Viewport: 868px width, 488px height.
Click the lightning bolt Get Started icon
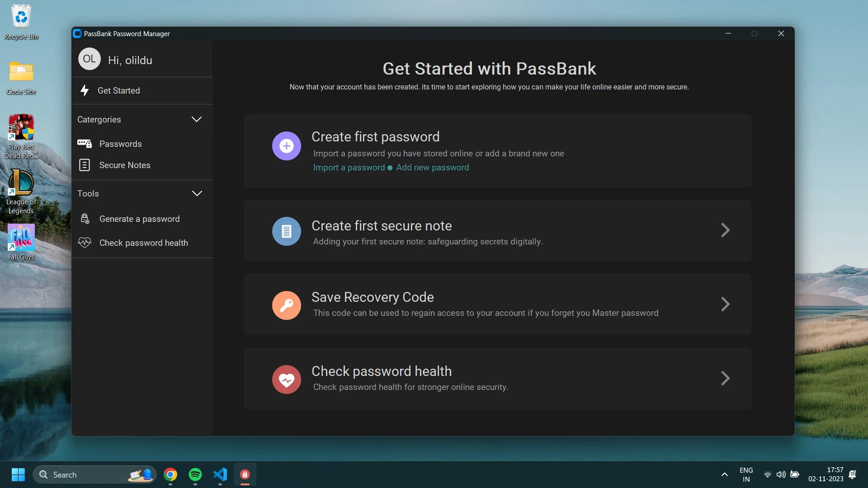point(85,90)
